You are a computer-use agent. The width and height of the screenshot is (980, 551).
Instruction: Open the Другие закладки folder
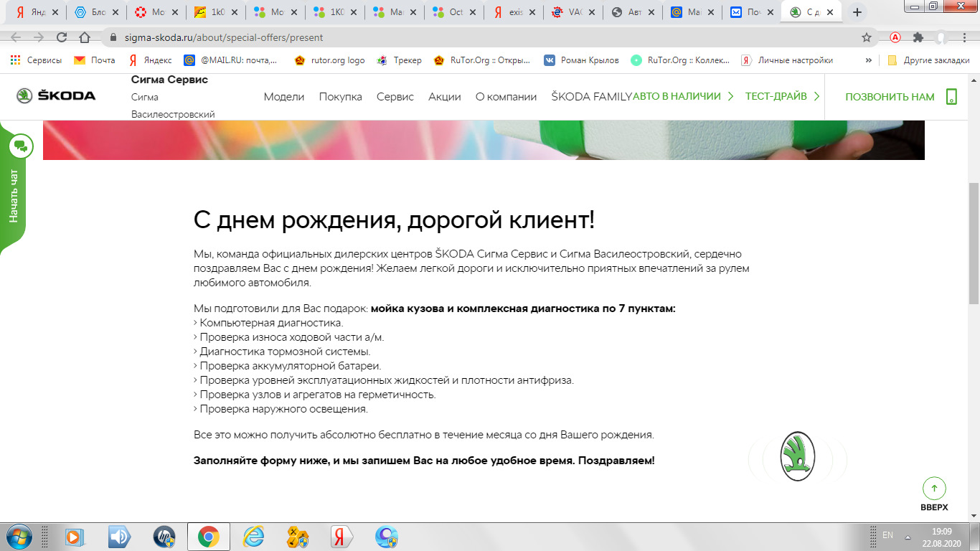(928, 60)
